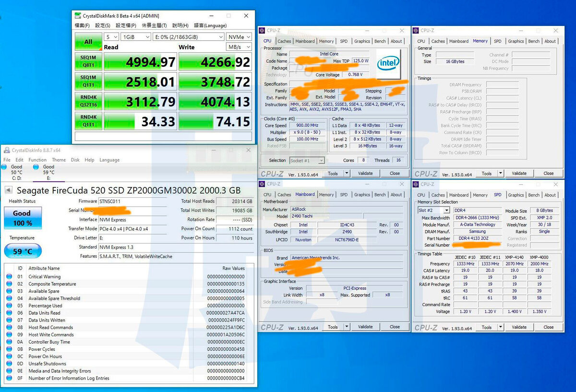This screenshot has width=576, height=392.
Task: Click the status circle for Unsafe Shutdowns
Action: pos(9,364)
